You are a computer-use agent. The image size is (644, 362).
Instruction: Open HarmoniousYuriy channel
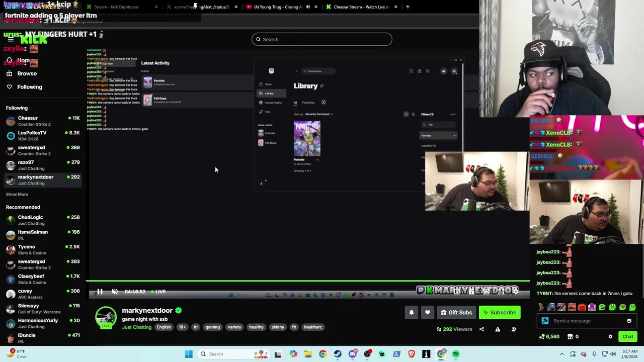click(x=43, y=323)
